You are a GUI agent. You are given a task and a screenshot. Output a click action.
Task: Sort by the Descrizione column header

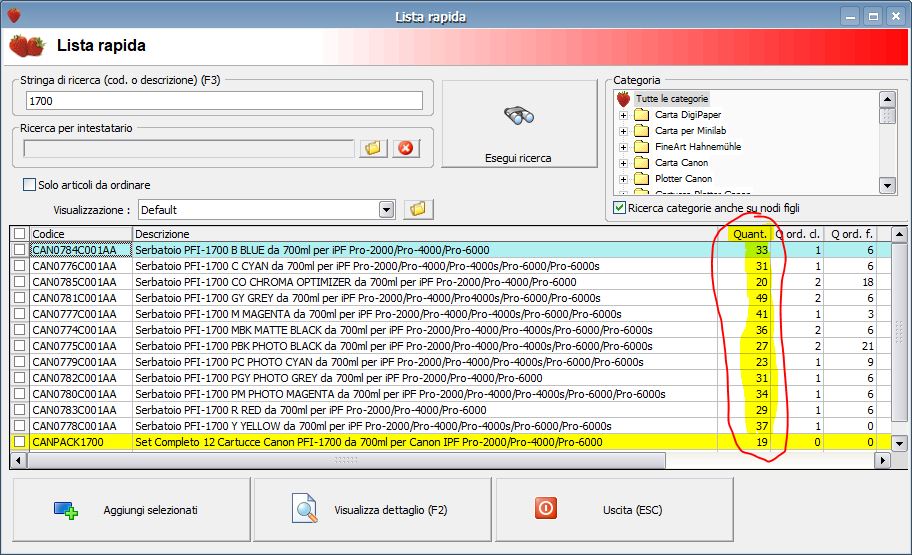click(x=424, y=234)
